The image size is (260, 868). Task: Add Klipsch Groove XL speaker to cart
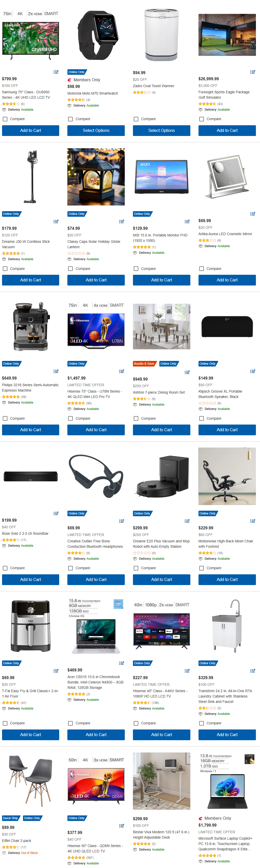(227, 430)
